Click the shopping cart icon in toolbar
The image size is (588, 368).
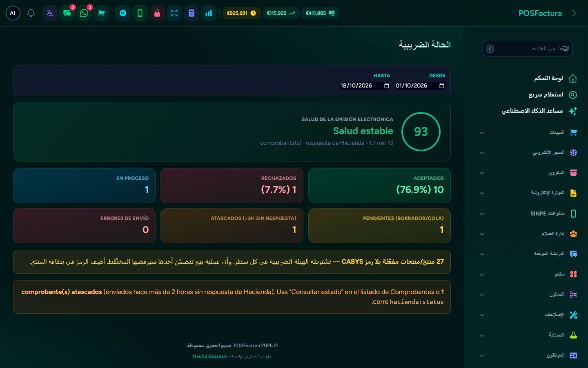101,13
